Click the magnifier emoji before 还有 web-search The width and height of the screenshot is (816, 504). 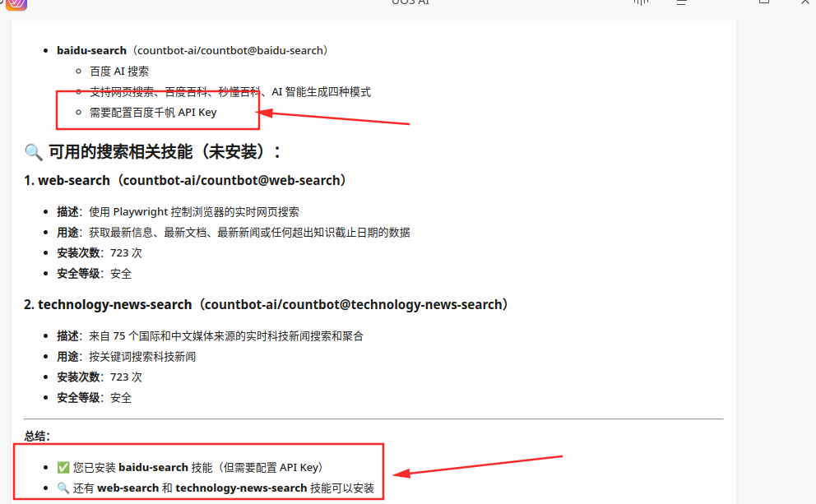point(63,488)
